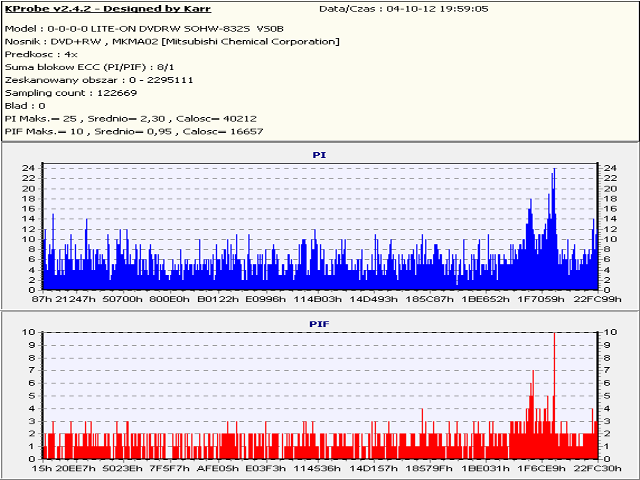Click the PIF chart title
640x480 pixels.
(x=319, y=324)
